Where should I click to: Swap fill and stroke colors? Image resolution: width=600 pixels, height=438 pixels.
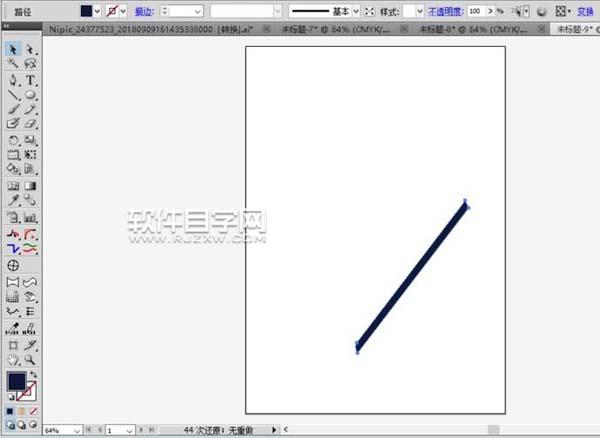[x=34, y=374]
